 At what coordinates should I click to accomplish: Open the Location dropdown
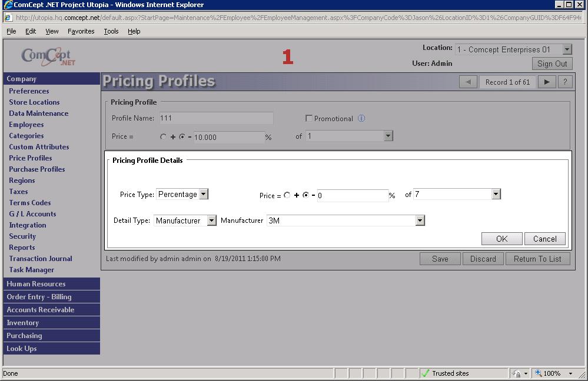(x=567, y=50)
